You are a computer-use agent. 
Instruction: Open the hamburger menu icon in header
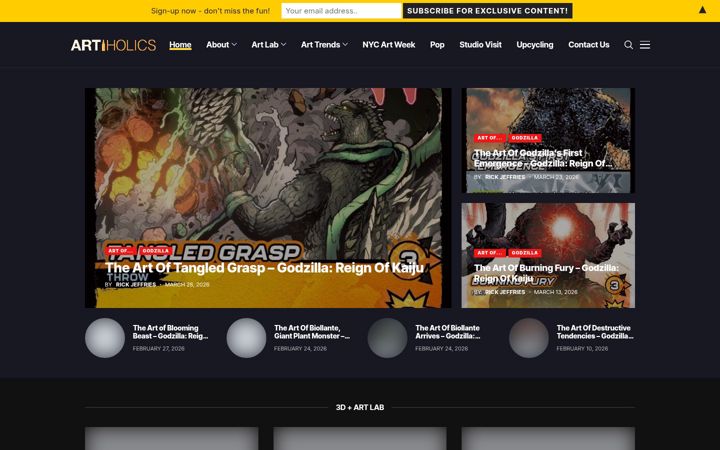pyautogui.click(x=645, y=45)
